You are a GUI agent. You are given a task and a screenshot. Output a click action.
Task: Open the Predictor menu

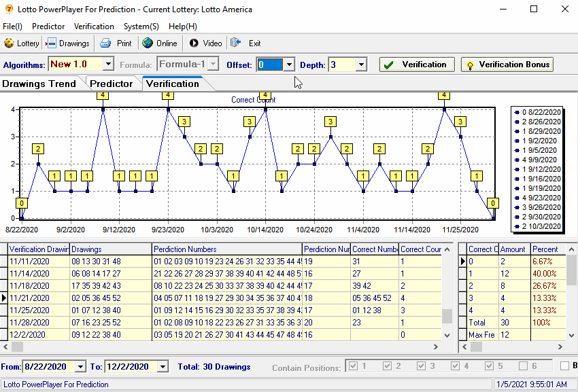(x=48, y=26)
